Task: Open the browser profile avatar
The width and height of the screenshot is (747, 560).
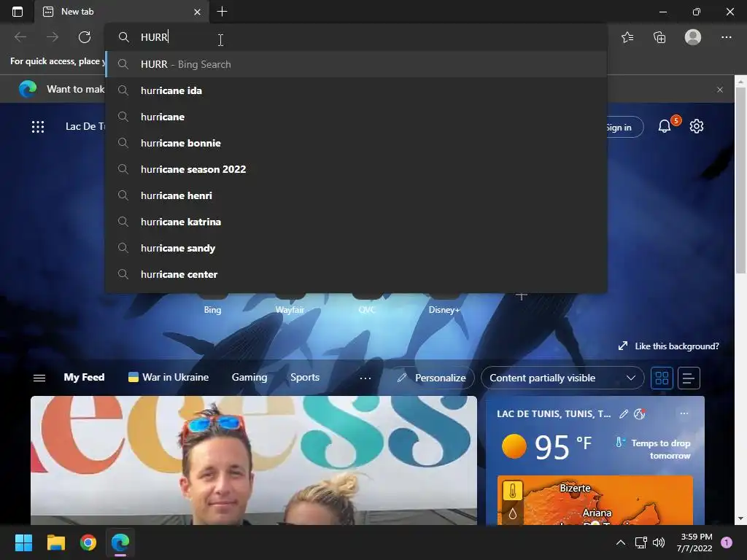Action: pyautogui.click(x=693, y=37)
